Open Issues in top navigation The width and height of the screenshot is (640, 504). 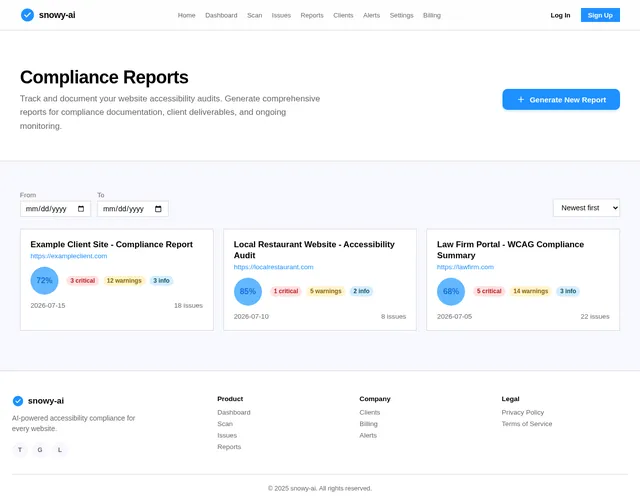(x=281, y=15)
